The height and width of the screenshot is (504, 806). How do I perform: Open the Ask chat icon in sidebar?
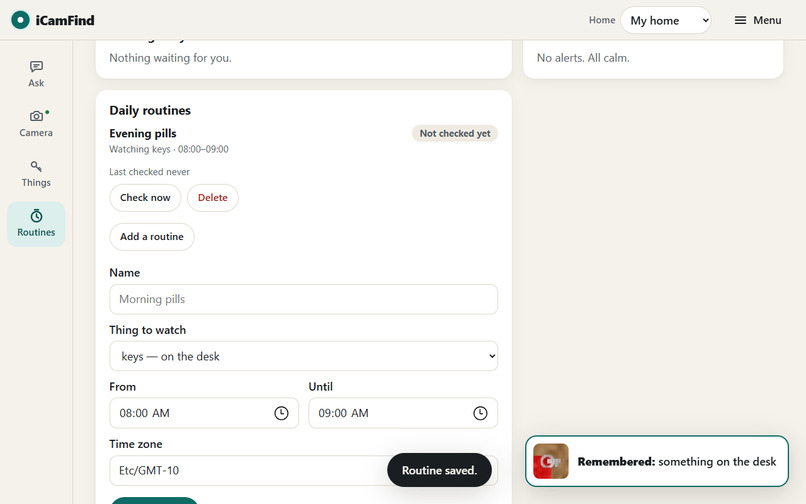(x=36, y=66)
